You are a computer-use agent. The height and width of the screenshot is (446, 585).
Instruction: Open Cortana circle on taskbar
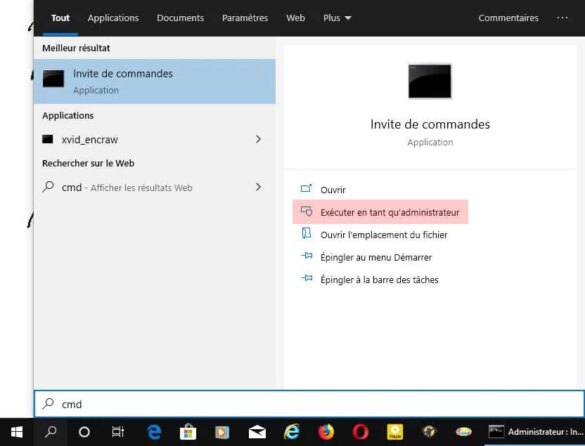84,432
